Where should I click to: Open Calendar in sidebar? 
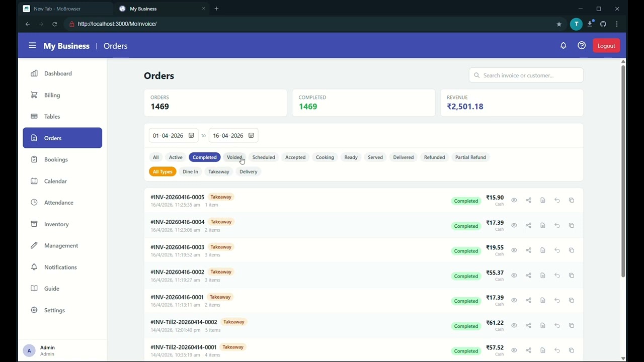click(62, 181)
